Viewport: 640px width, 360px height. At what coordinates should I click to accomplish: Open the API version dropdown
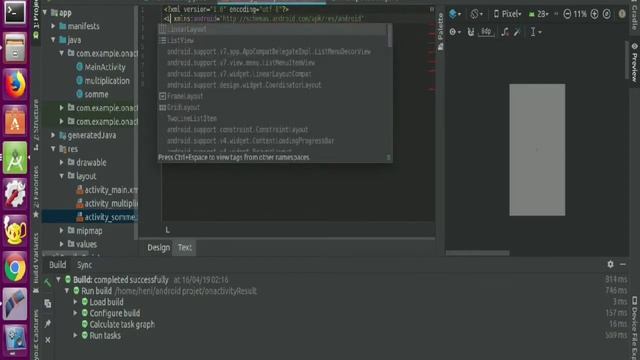point(539,14)
